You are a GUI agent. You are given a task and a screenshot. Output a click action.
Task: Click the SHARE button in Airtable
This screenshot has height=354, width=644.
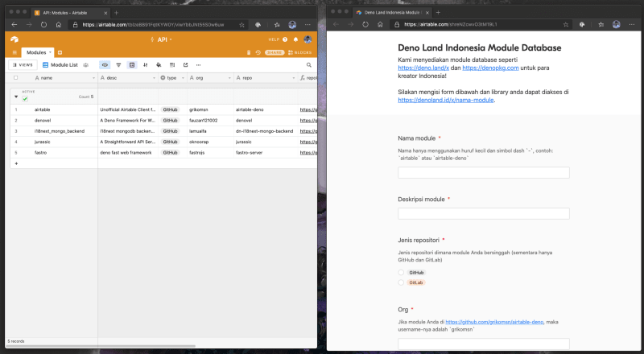click(x=275, y=52)
